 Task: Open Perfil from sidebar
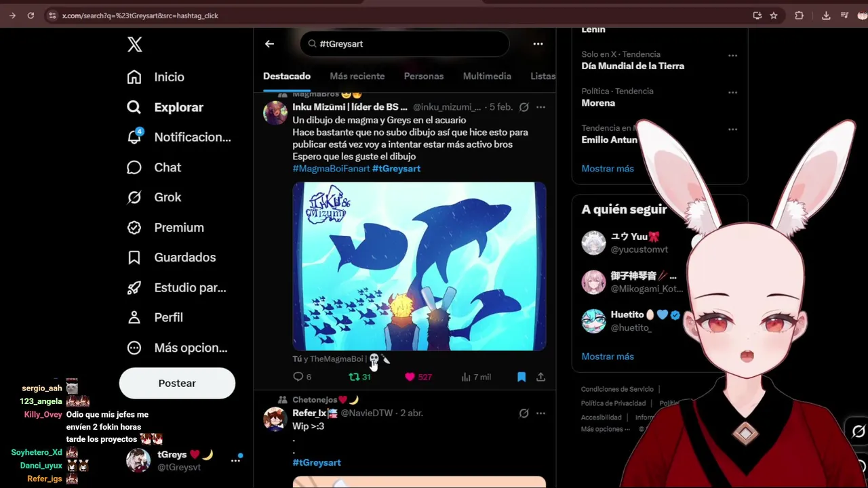(x=155, y=317)
